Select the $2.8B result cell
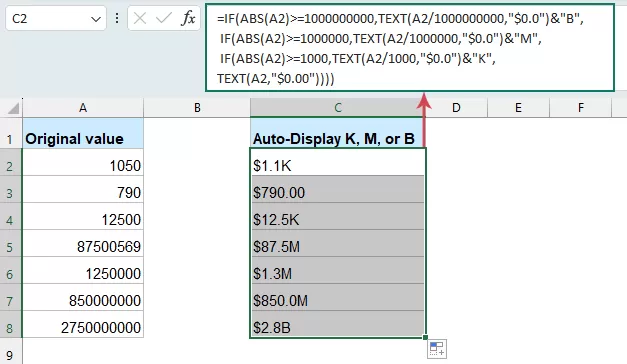Image resolution: width=627 pixels, height=364 pixels. pyautogui.click(x=338, y=324)
